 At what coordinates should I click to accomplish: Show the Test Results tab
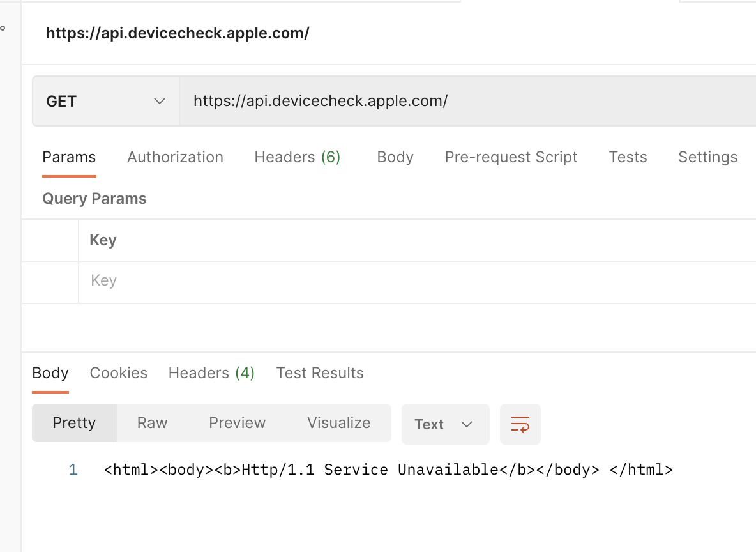coord(319,373)
